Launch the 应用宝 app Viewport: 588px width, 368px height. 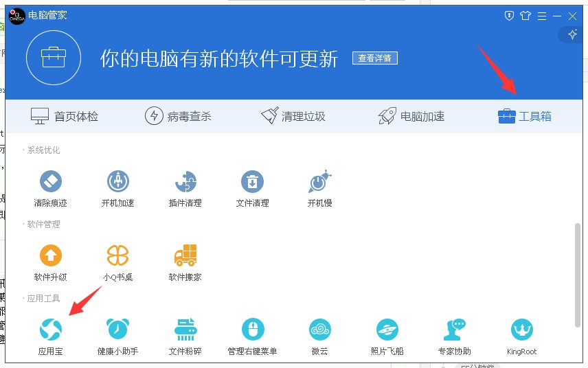(50, 337)
